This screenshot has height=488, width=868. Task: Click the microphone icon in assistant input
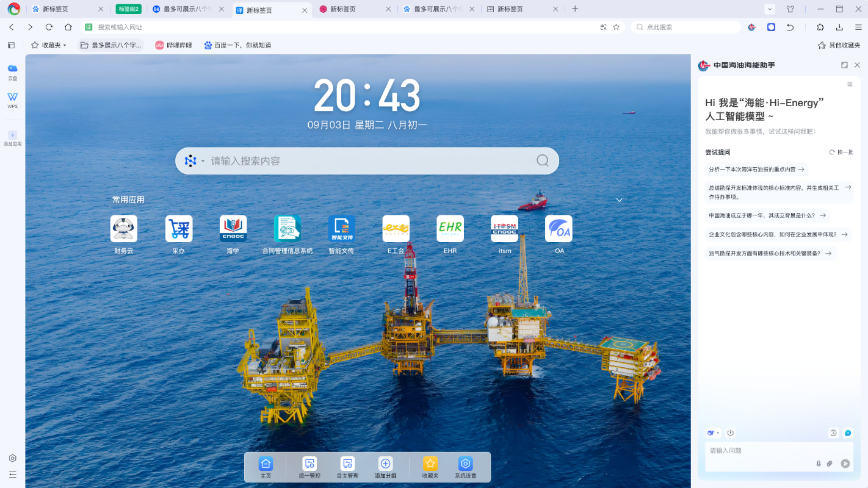pos(819,464)
